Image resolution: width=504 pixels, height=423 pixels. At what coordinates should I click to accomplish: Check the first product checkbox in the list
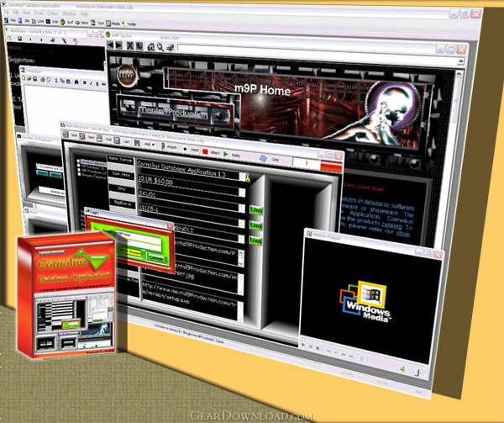[78, 161]
